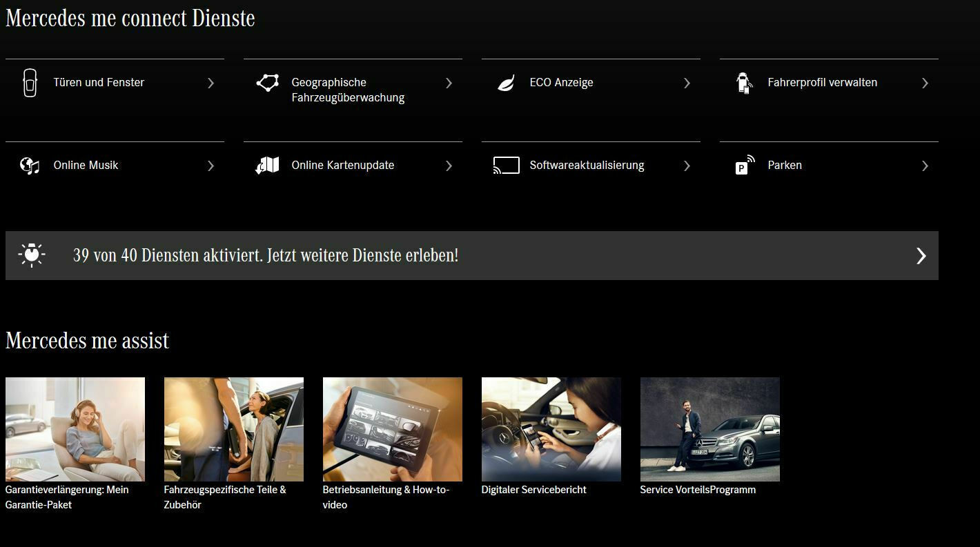980x547 pixels.
Task: Open Betriebsanleitung tablet thumbnail image
Action: tap(393, 429)
